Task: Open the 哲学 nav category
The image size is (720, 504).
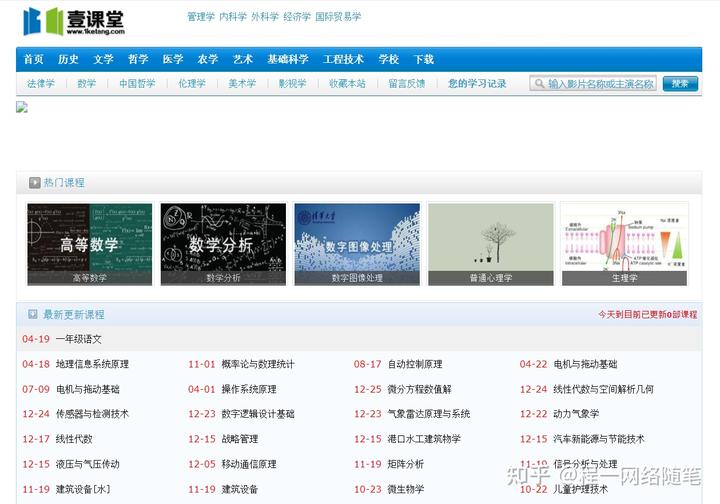Action: click(138, 59)
